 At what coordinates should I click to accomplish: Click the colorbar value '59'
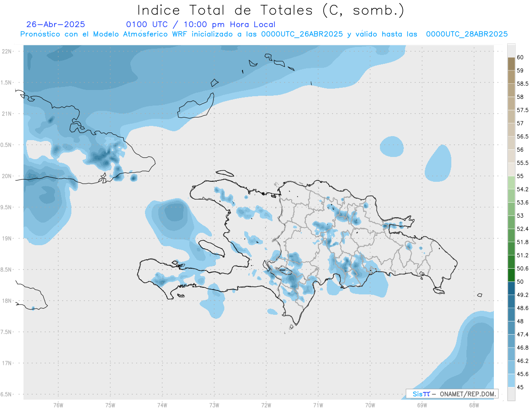pos(520,70)
